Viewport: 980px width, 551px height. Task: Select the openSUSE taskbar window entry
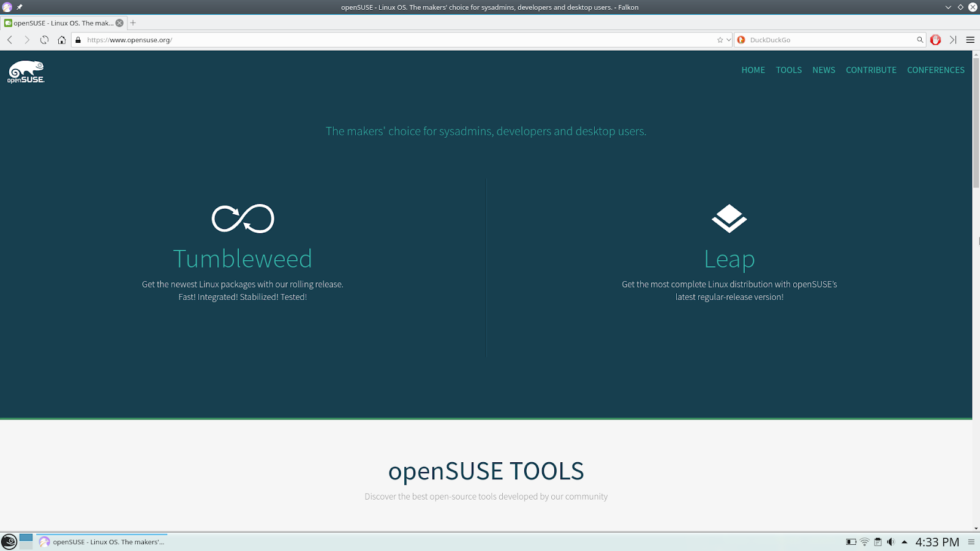pyautogui.click(x=102, y=542)
